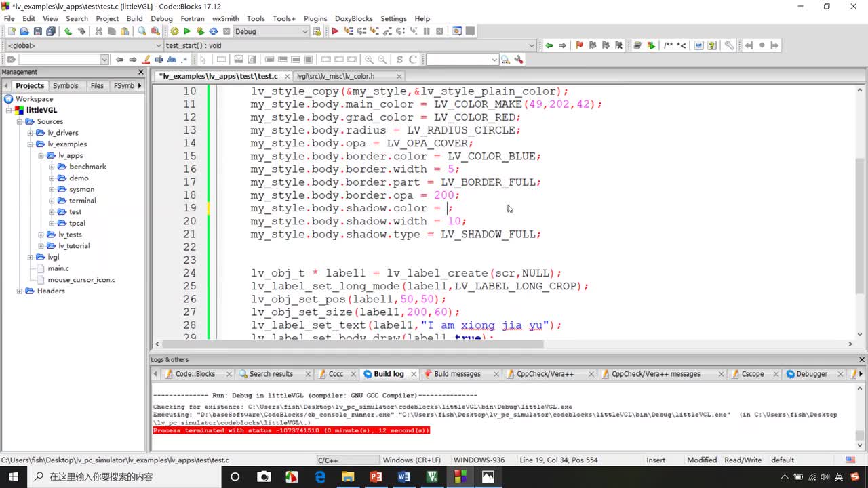Open DoxyBlocks preferences wrench icon
Screen dimensions: 868x488
[729, 45]
